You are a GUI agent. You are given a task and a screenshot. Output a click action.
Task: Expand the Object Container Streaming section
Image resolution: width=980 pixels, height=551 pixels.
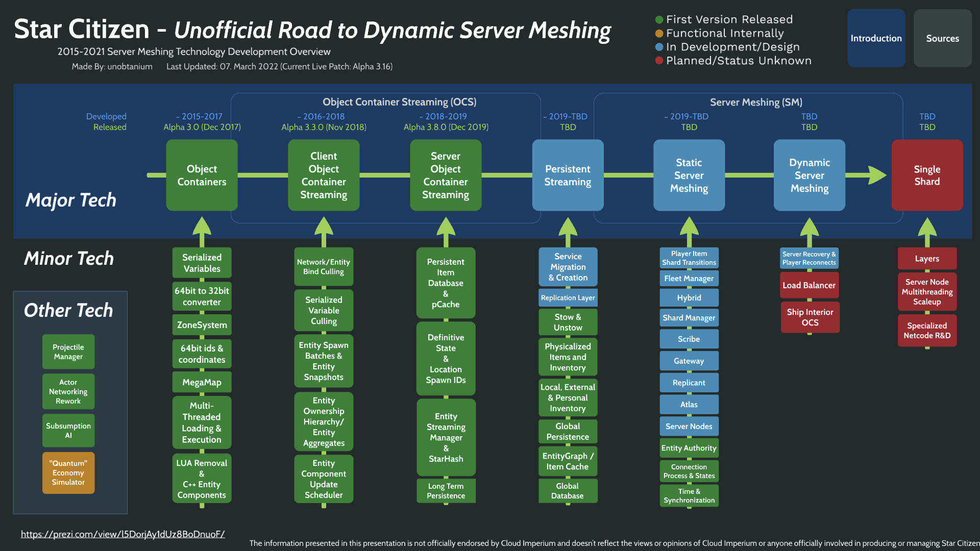399,102
